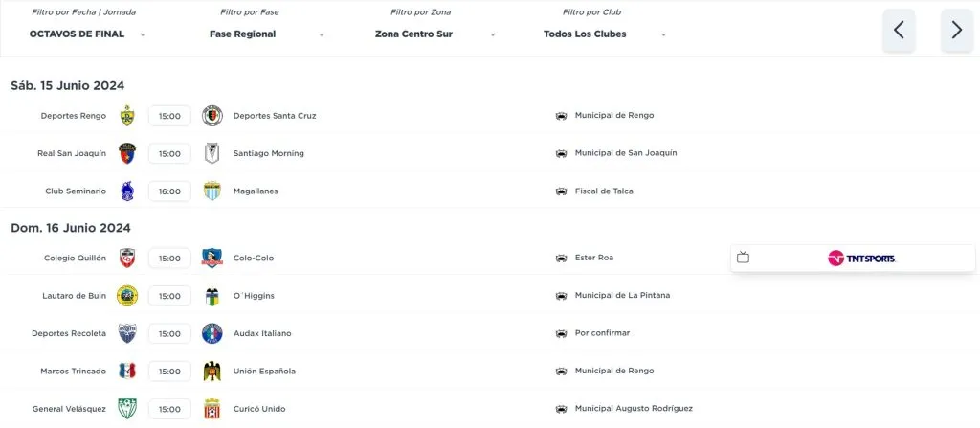
Task: Click the Deportes Rengo club crest
Action: [x=127, y=116]
